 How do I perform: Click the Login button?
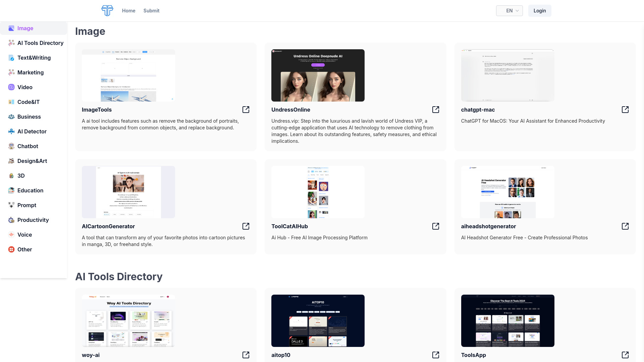point(539,11)
